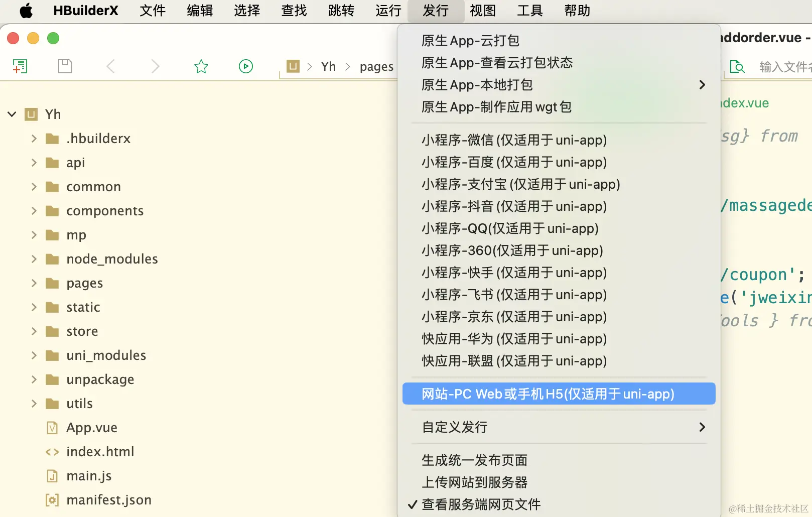Viewport: 812px width, 517px height.
Task: Select 小程序-京东 publish option
Action: [x=559, y=317]
